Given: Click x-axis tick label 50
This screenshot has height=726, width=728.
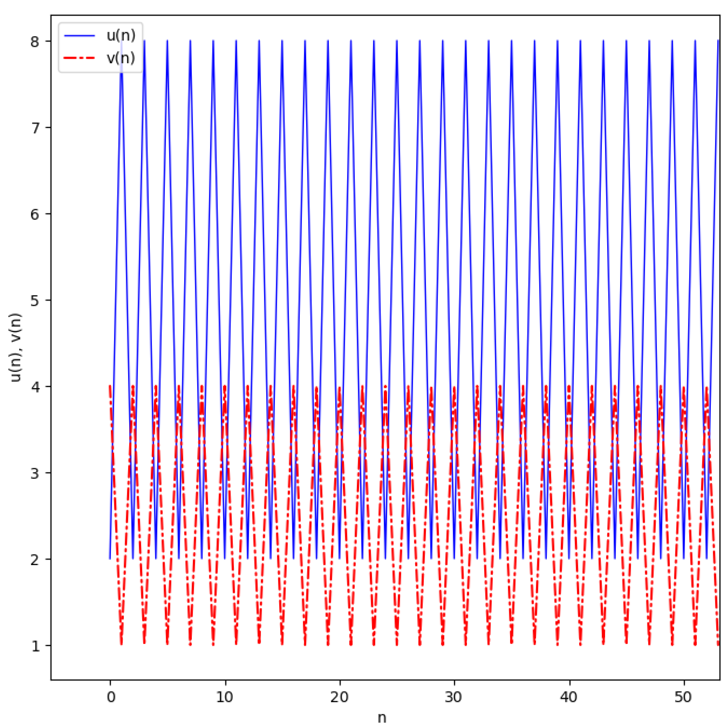Looking at the screenshot, I should (x=683, y=697).
